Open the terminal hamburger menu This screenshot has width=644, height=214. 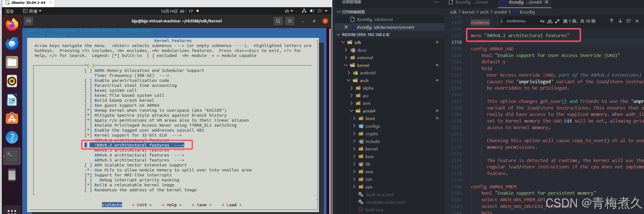pos(290,21)
